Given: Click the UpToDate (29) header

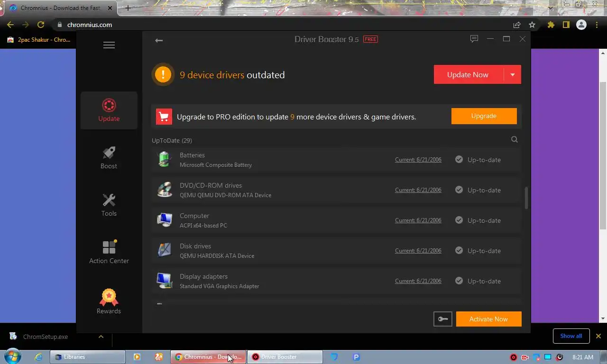Looking at the screenshot, I should point(172,140).
